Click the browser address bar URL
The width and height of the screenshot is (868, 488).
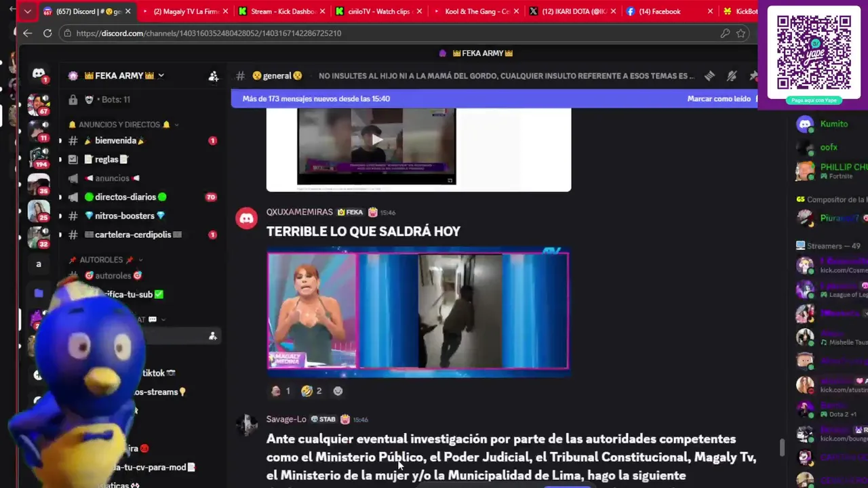tap(209, 33)
